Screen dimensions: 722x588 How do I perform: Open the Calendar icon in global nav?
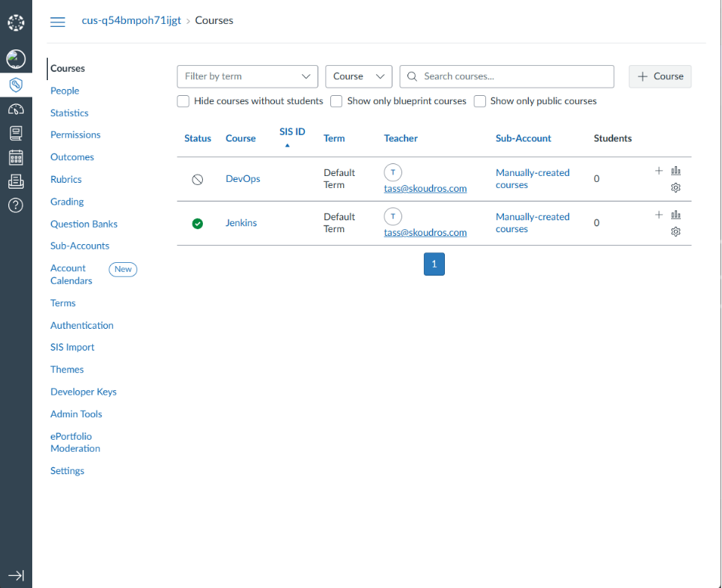tap(16, 157)
